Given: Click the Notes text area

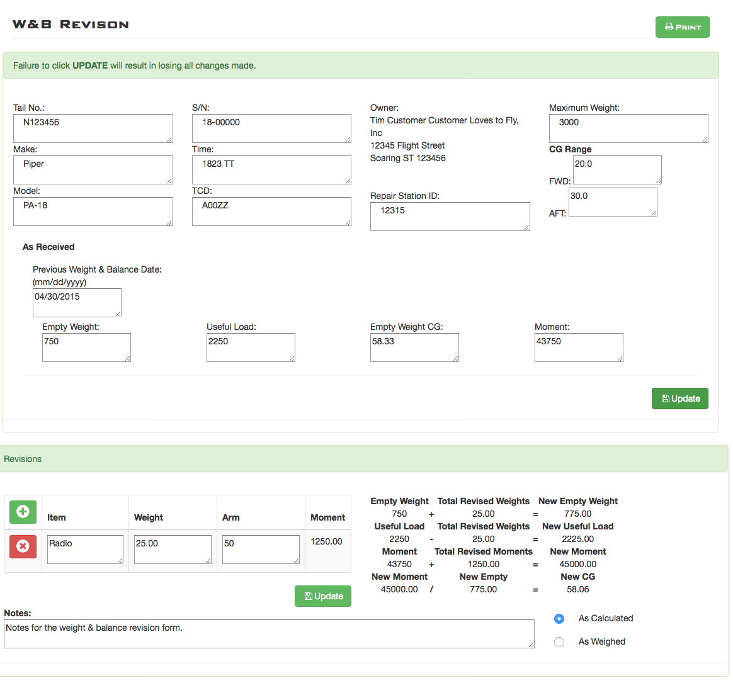Looking at the screenshot, I should (x=270, y=634).
